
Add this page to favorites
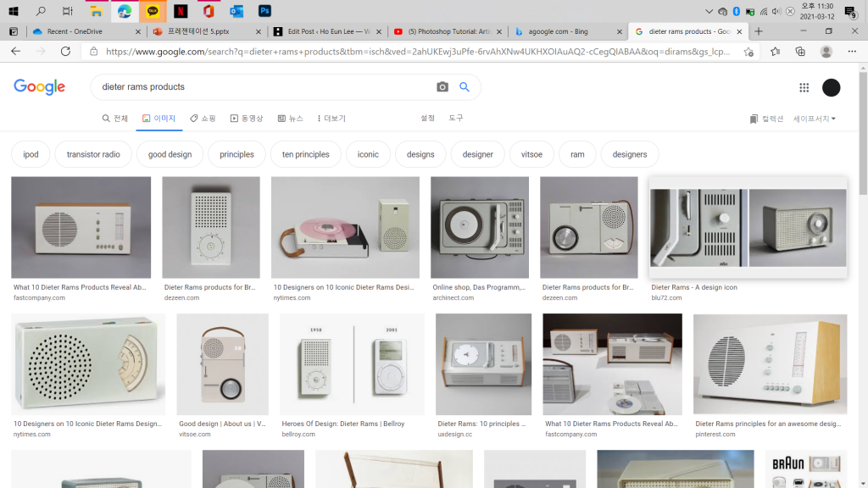pos(748,52)
